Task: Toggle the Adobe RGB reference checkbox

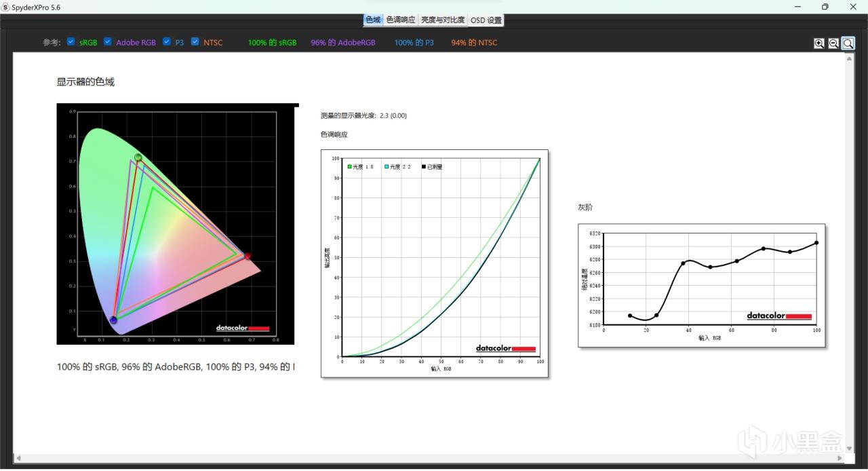Action: [108, 42]
